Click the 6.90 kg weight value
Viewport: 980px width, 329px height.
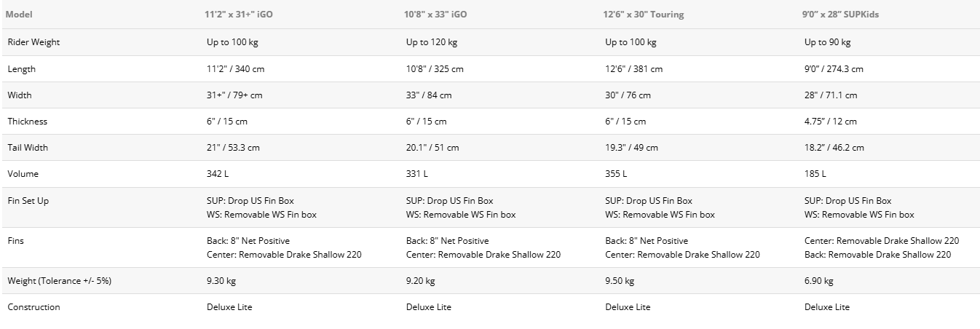point(818,281)
